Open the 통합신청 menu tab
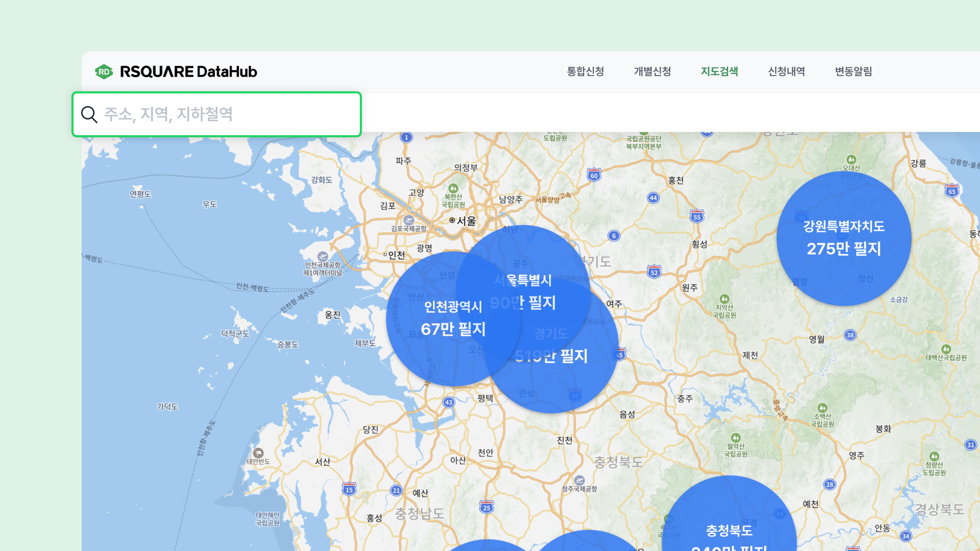The width and height of the screenshot is (980, 551). 585,71
